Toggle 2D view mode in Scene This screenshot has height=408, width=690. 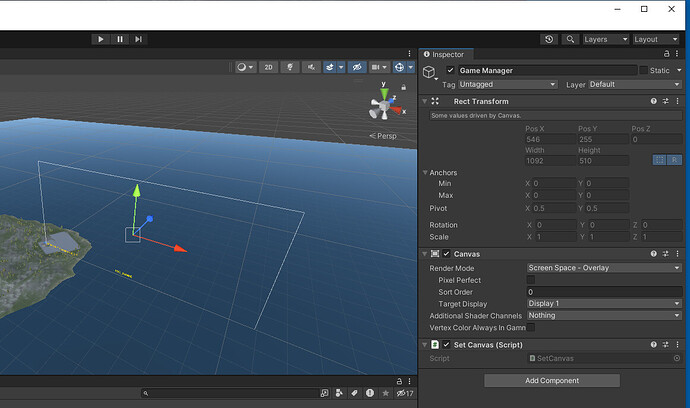(268, 67)
